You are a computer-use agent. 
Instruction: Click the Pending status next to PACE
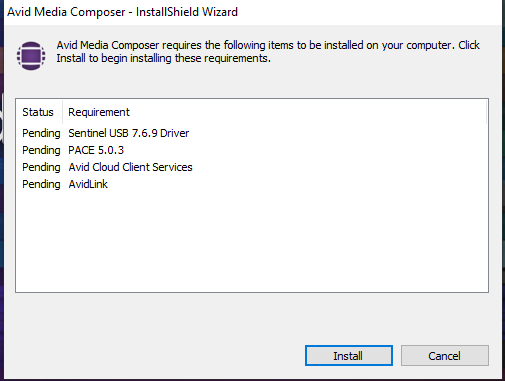(x=41, y=150)
